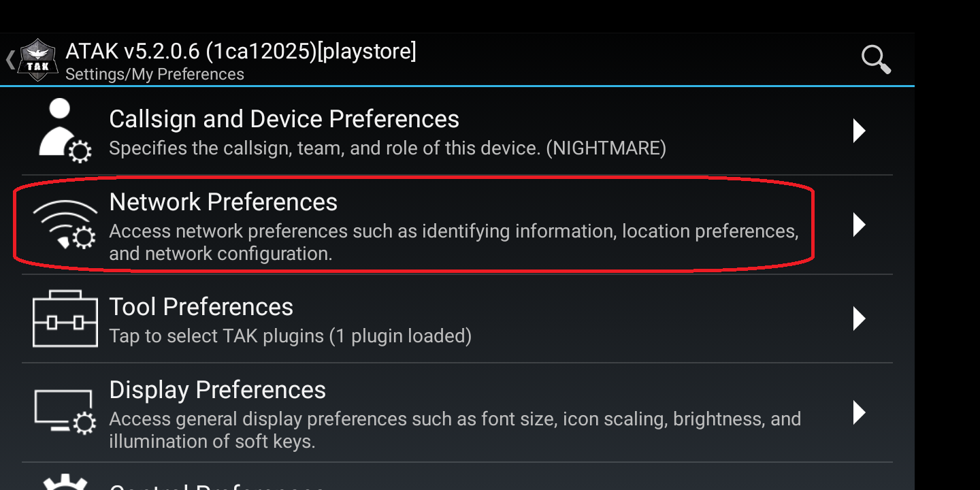Image resolution: width=980 pixels, height=490 pixels.
Task: Open Callsign and Device Preferences title
Action: tap(284, 119)
